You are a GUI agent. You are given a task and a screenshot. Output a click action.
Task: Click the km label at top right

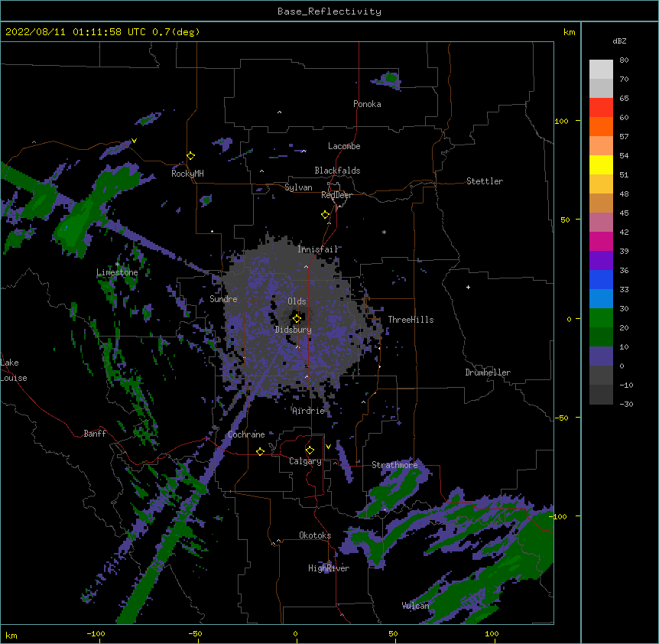570,32
